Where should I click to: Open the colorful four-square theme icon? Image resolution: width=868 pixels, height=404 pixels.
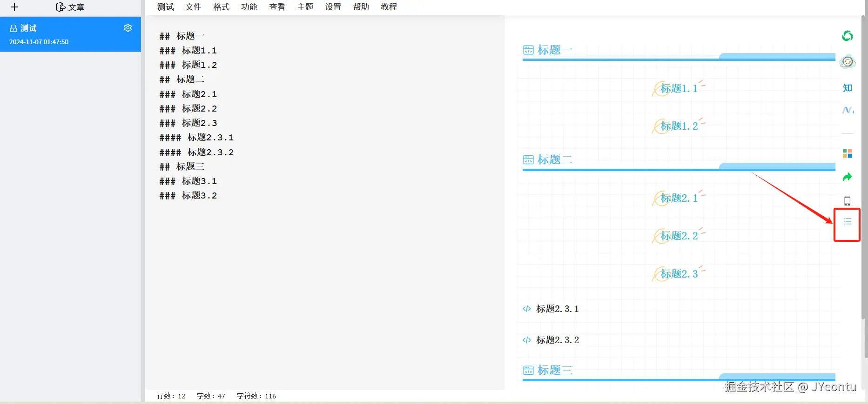[847, 153]
